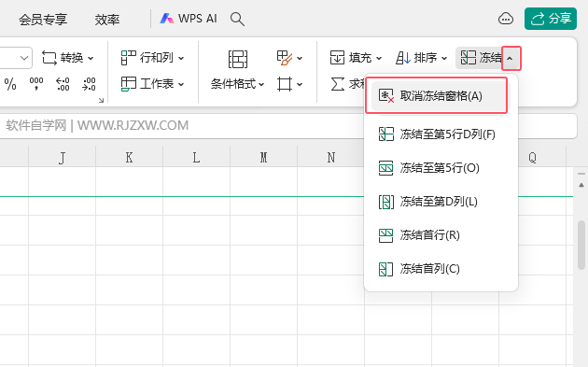Select column N header
The width and height of the screenshot is (588, 367).
coord(330,157)
